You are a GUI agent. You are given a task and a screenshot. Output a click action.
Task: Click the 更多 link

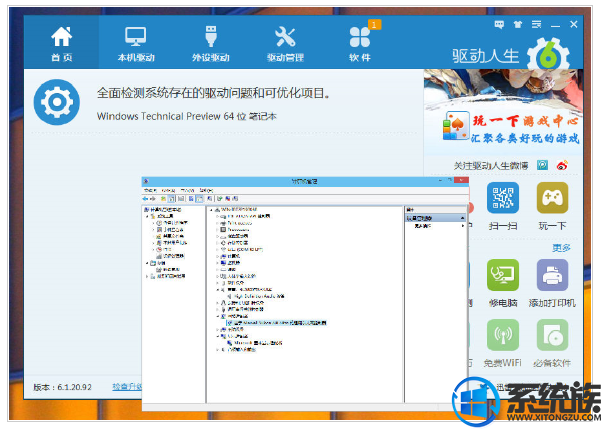(x=561, y=248)
